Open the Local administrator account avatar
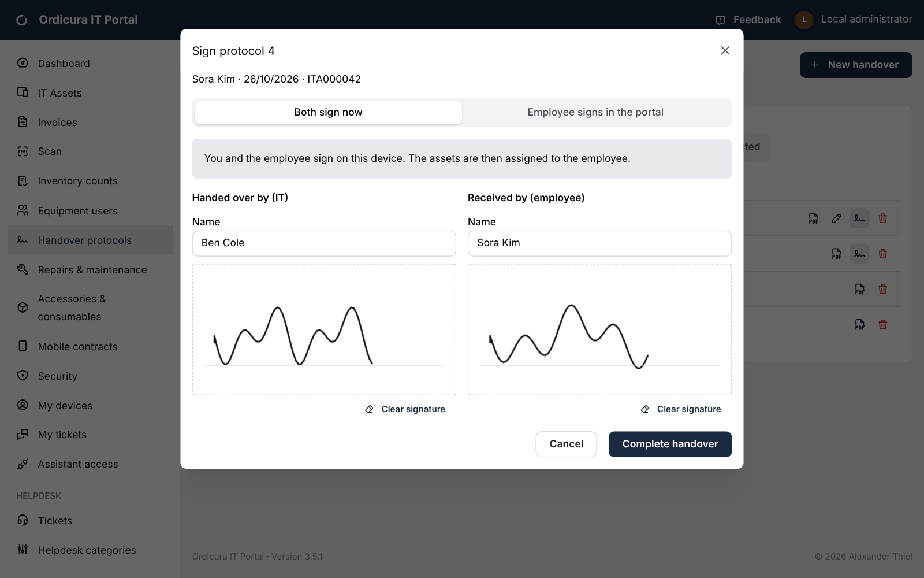 pos(804,20)
